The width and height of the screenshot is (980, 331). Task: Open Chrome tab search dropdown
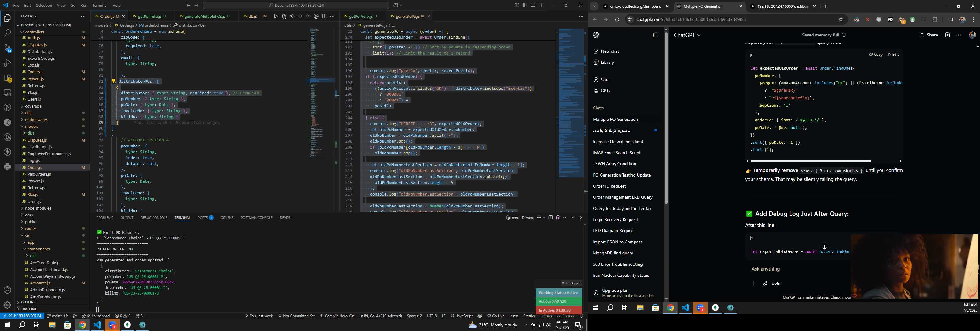coord(594,6)
